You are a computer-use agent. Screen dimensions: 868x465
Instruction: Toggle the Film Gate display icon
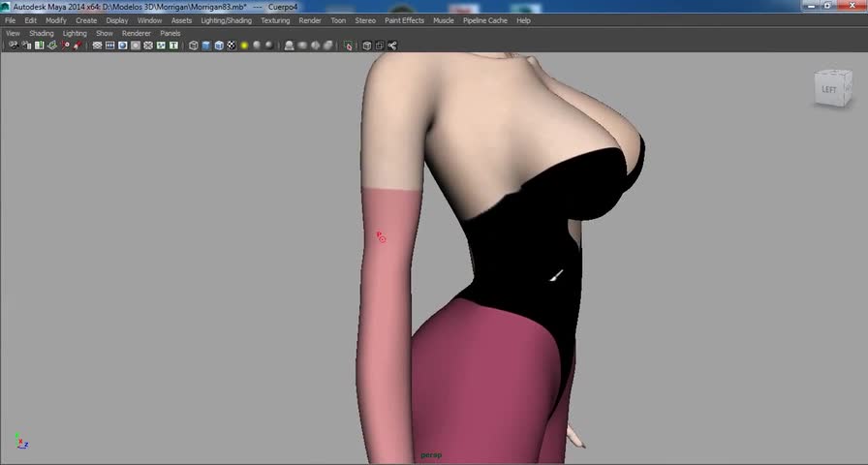pyautogui.click(x=110, y=46)
